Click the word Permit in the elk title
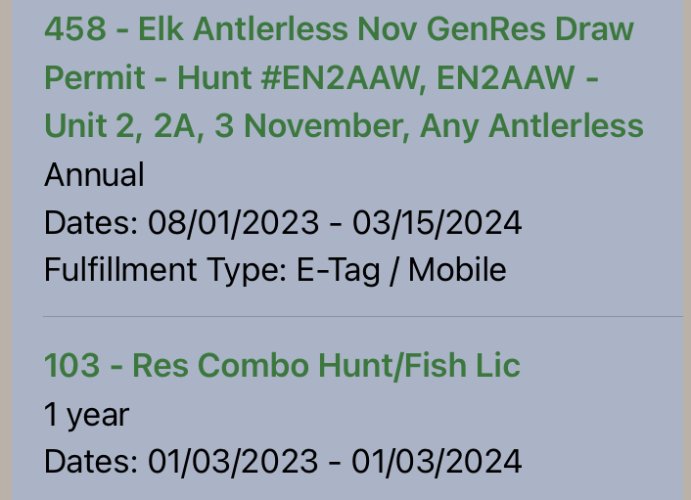This screenshot has width=691, height=500. coord(95,78)
